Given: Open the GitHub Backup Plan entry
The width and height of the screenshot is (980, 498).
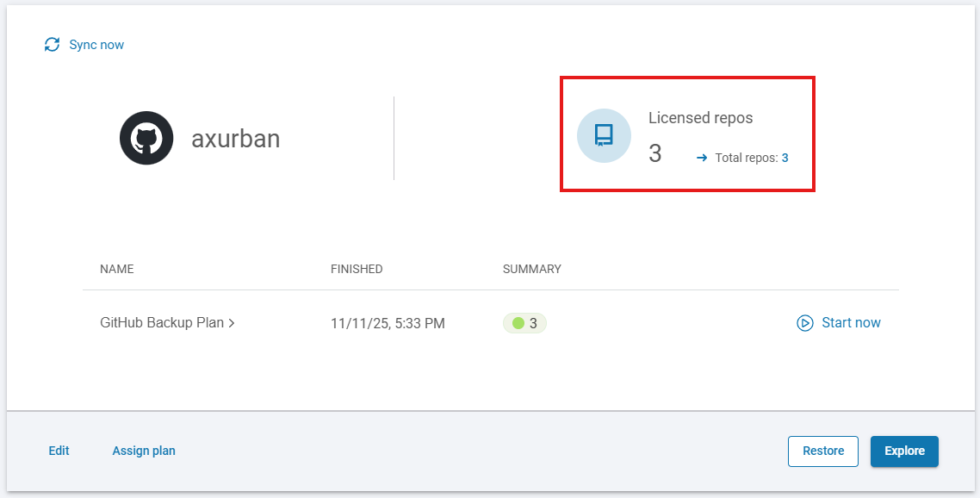Looking at the screenshot, I should click(x=162, y=323).
